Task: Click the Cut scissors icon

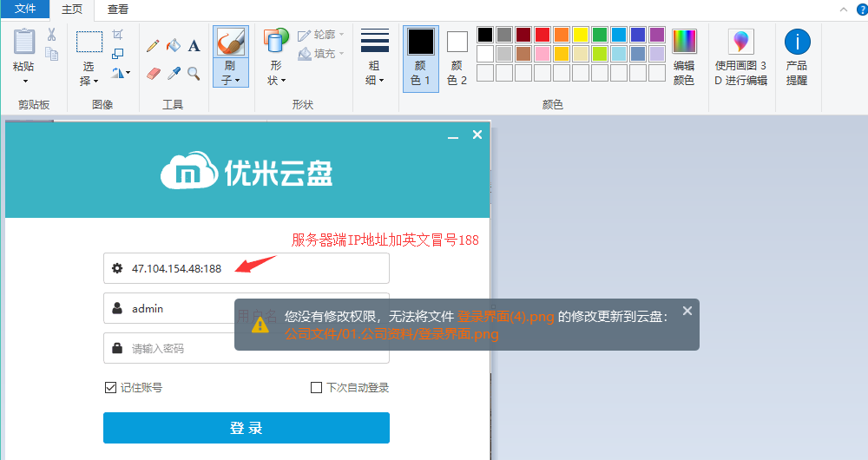Action: (x=51, y=35)
